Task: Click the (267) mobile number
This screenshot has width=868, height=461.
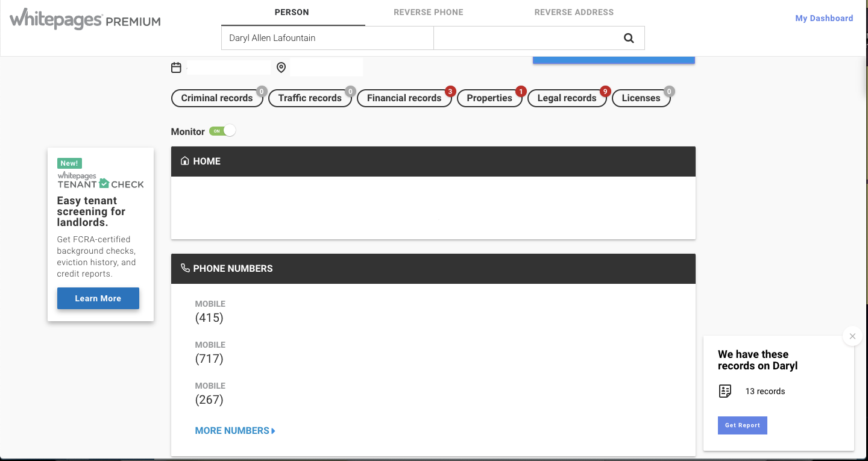Action: (x=209, y=400)
